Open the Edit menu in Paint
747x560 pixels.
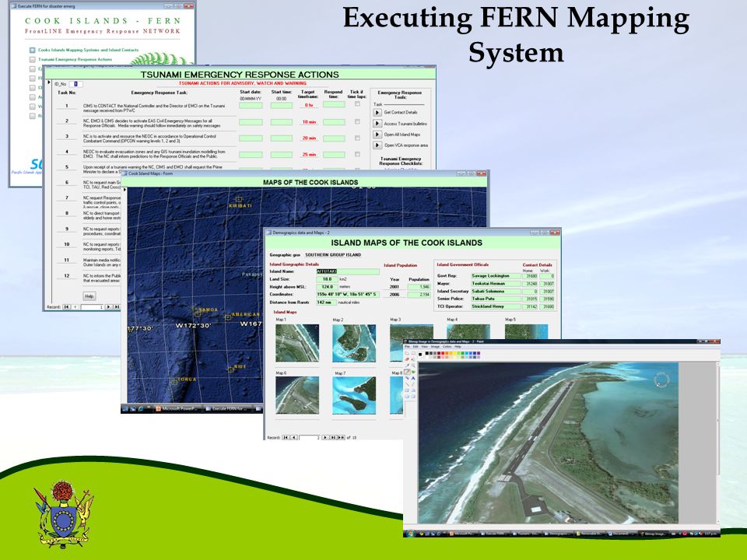416,347
